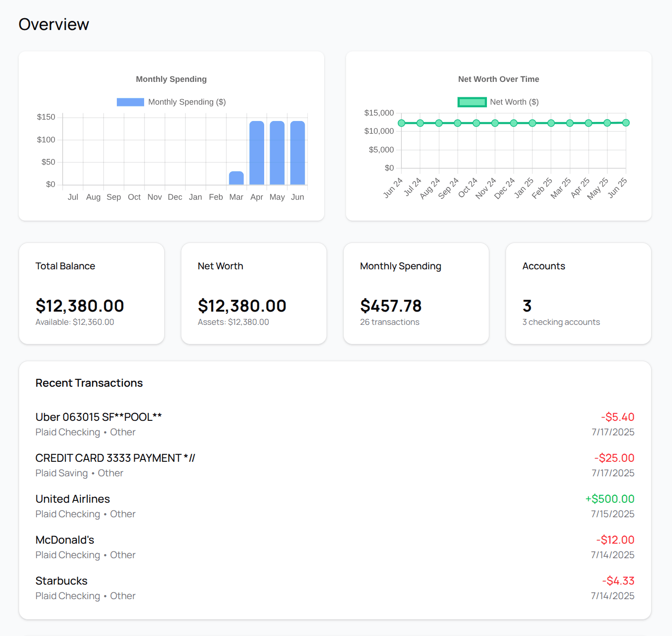Click the Recent Transactions heading
This screenshot has height=636, width=672.
click(89, 383)
